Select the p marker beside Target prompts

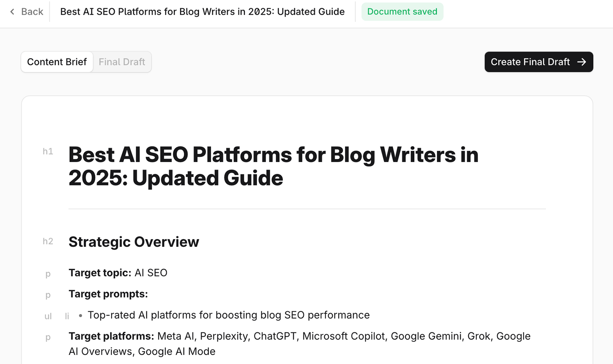[x=48, y=295]
